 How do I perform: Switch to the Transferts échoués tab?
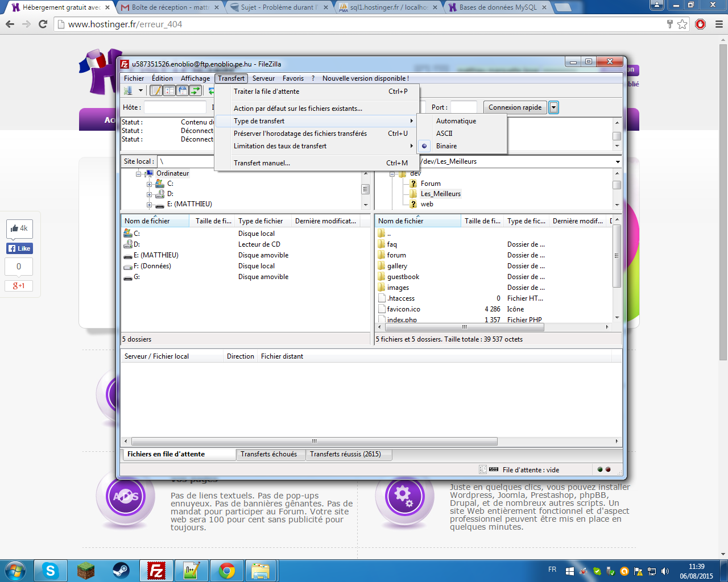[x=268, y=454]
